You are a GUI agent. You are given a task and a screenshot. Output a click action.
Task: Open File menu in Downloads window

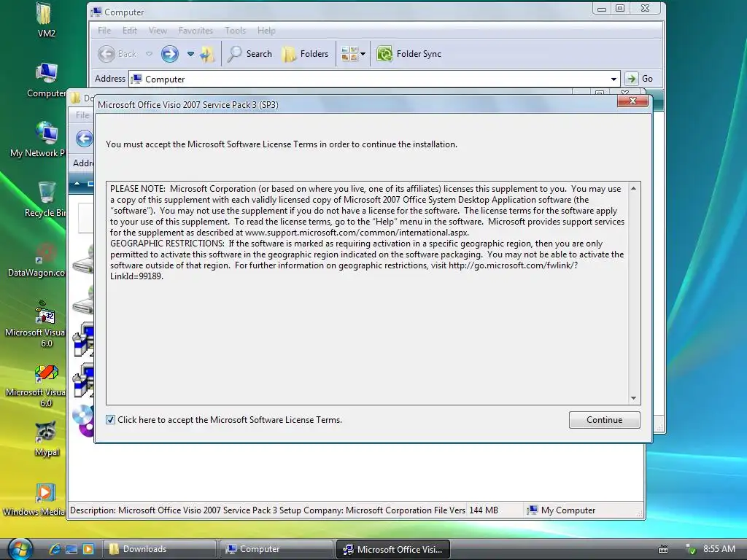coord(82,114)
